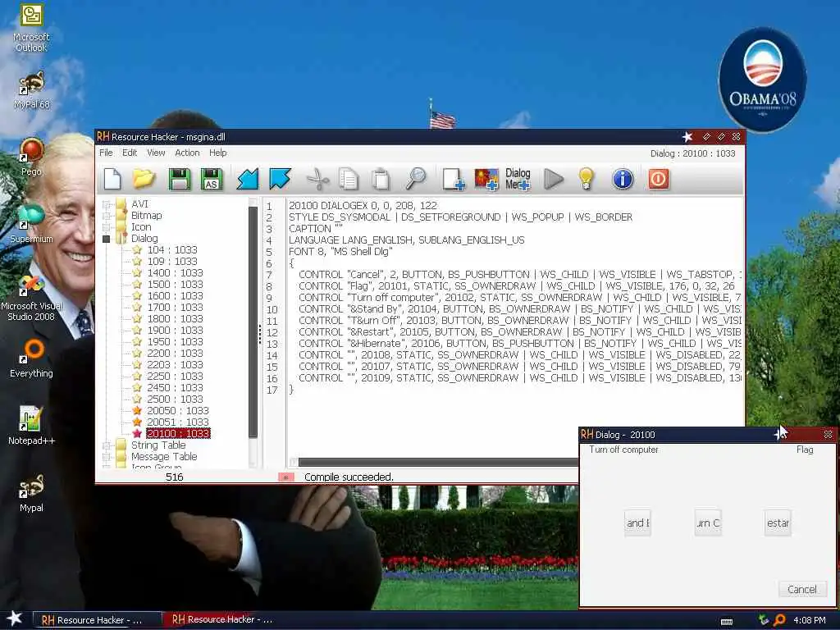Select dialog resource 20050 : 1033
The height and width of the screenshot is (630, 840).
tap(178, 410)
